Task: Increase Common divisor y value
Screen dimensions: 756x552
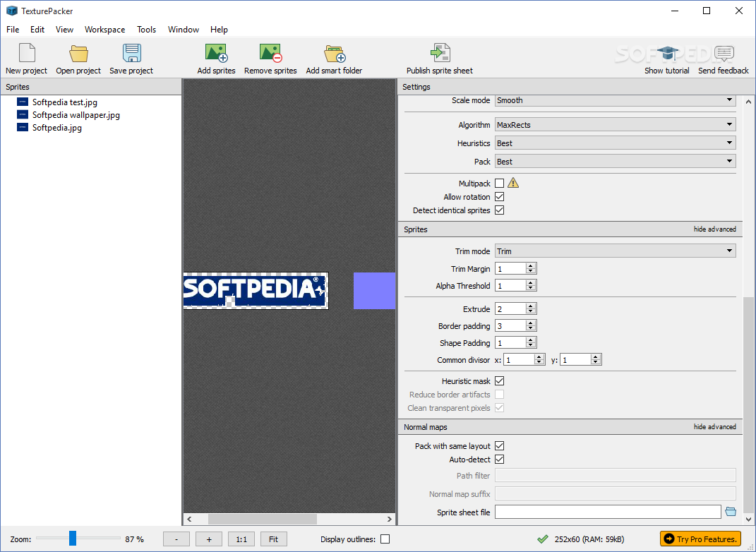Action: 596,356
